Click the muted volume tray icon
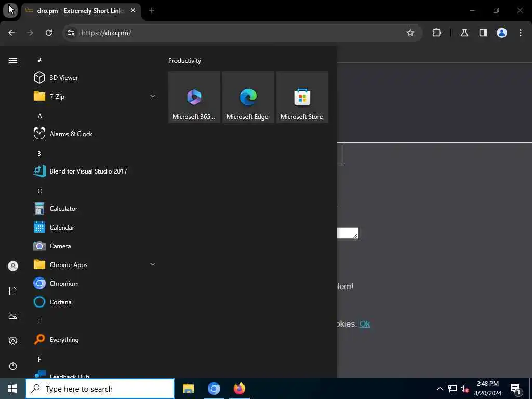 click(x=464, y=389)
